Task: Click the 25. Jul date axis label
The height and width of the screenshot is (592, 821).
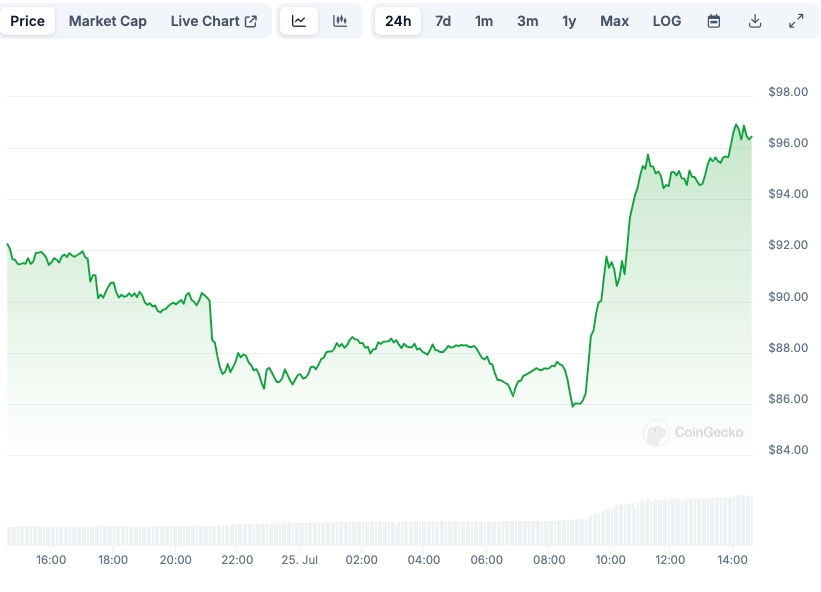Action: pyautogui.click(x=299, y=560)
